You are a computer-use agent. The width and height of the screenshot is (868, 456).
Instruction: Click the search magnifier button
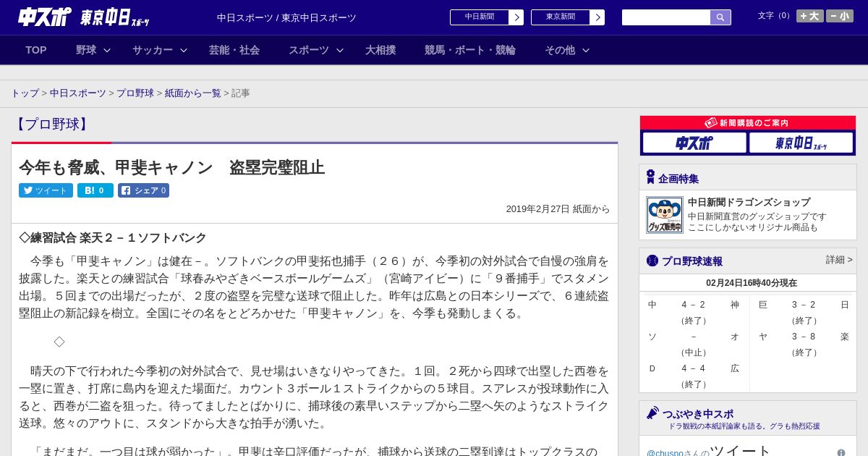720,17
